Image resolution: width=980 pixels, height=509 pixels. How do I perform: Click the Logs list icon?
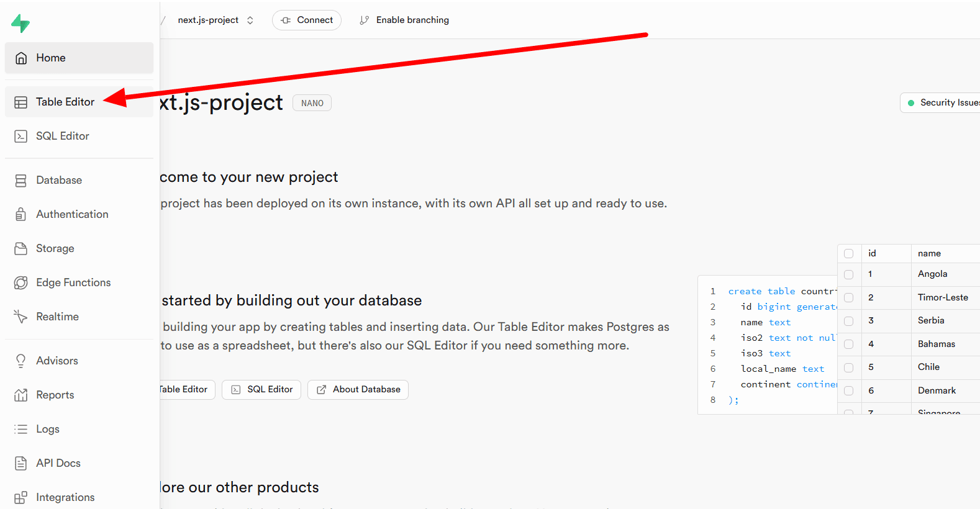(21, 429)
